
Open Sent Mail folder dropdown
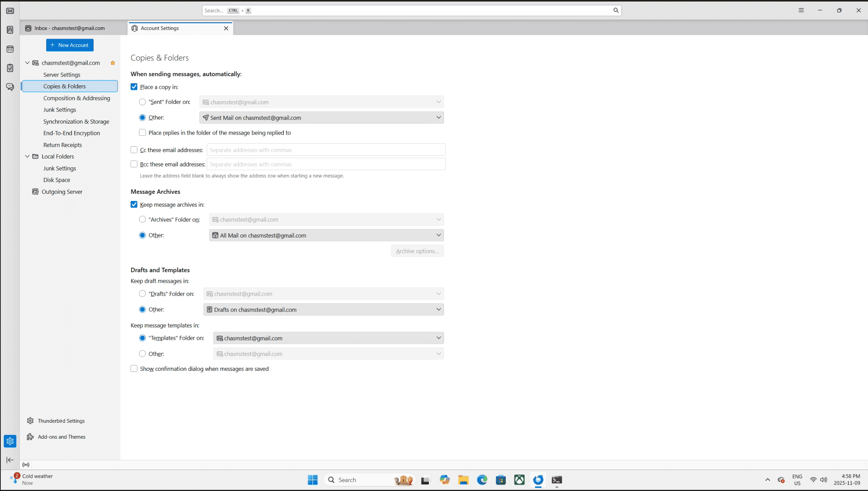[x=321, y=118]
